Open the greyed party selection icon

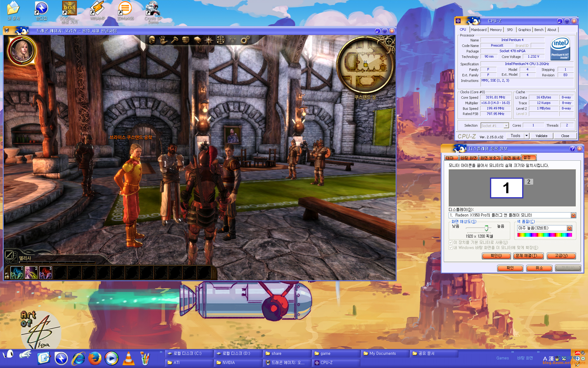(233, 40)
